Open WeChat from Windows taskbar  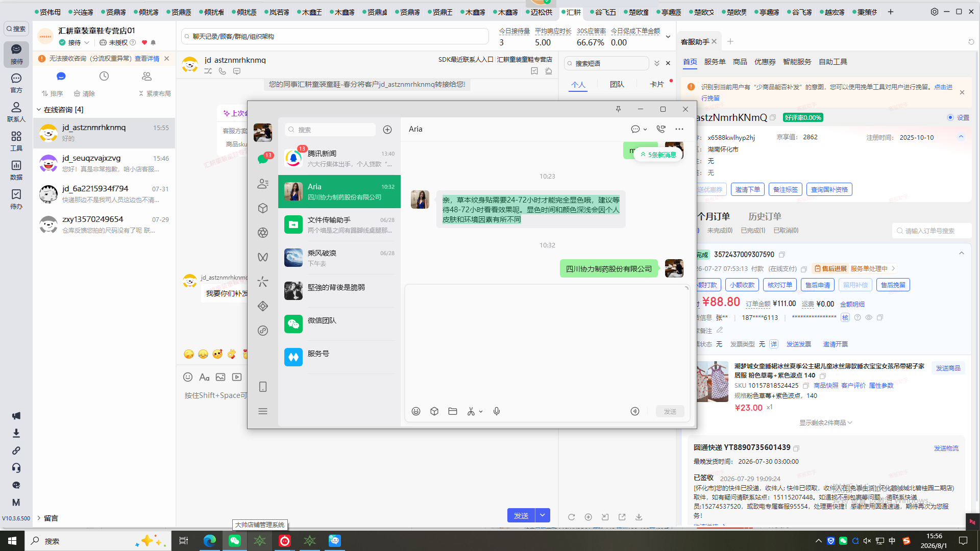pos(235,541)
